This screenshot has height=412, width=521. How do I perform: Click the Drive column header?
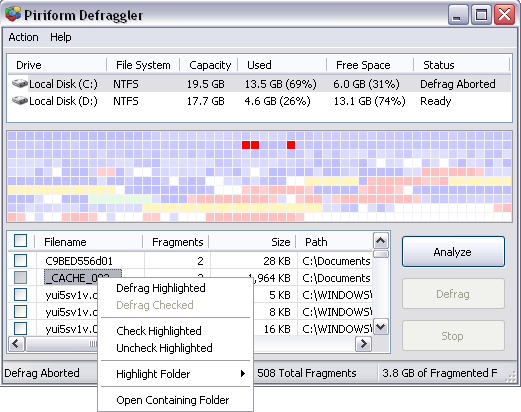point(57,65)
